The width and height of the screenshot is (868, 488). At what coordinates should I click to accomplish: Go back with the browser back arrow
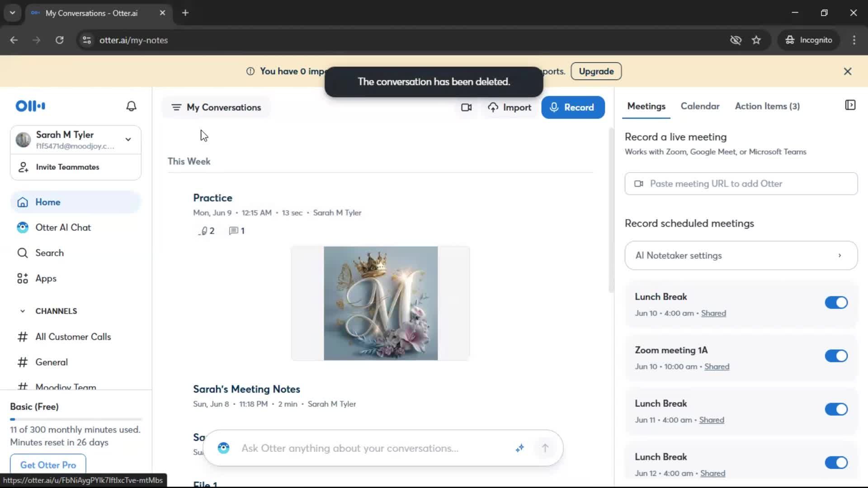tap(14, 40)
